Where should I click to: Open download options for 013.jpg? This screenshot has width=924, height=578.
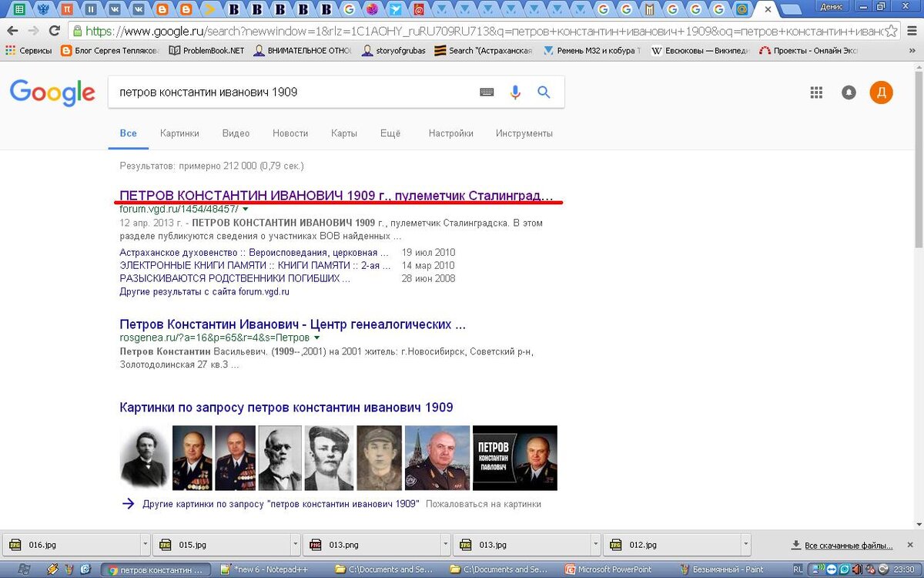pyautogui.click(x=595, y=544)
